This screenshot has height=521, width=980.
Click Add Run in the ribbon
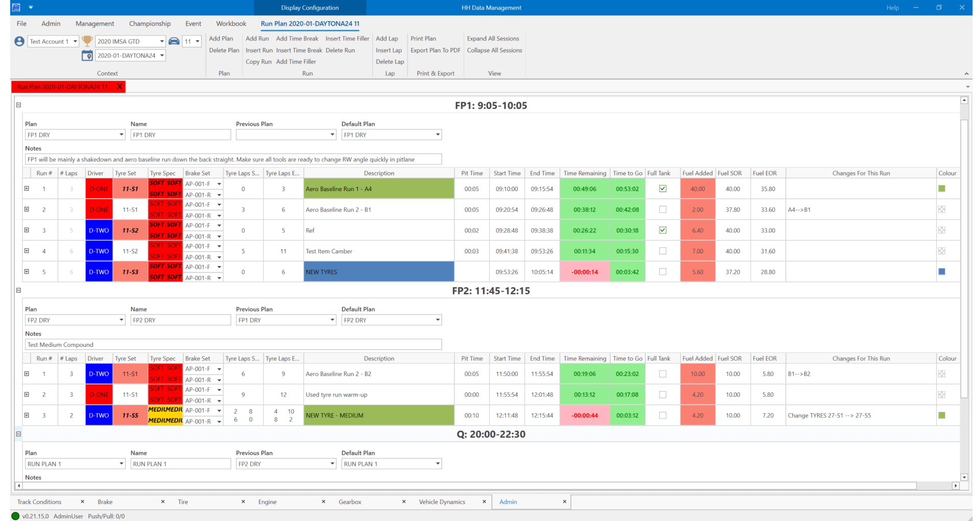click(x=257, y=38)
